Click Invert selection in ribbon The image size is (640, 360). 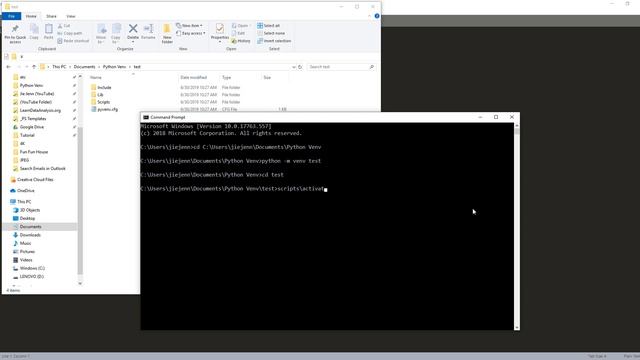(274, 41)
